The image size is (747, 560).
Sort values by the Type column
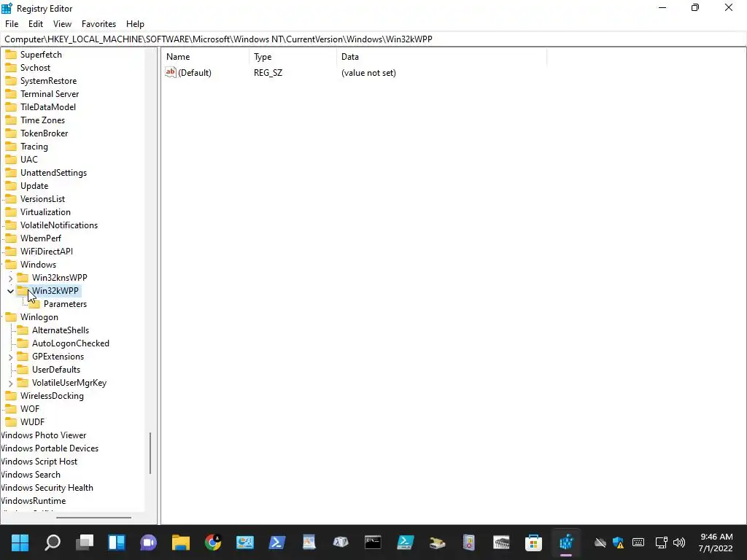(x=293, y=57)
